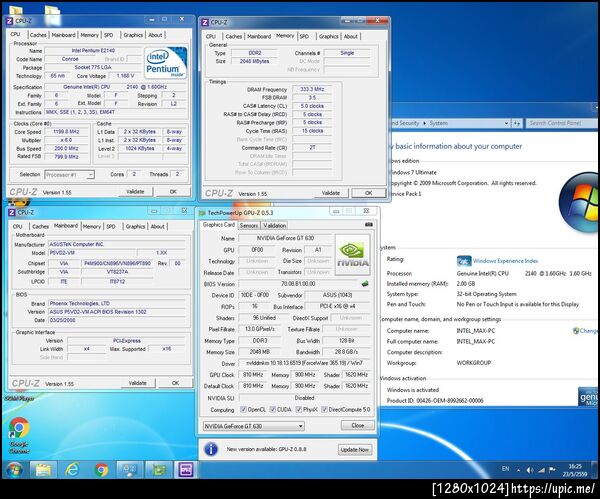Switch to the Control Panel taskbar item

130,470
